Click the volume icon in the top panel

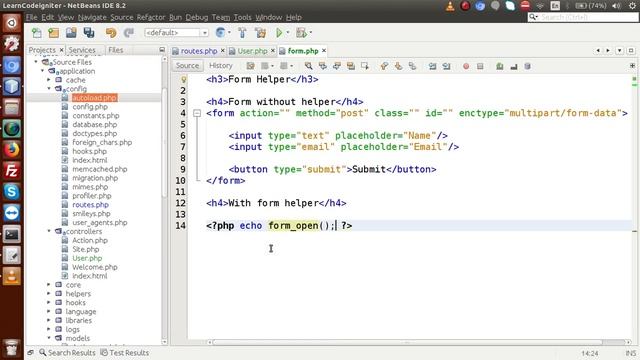(616, 6)
